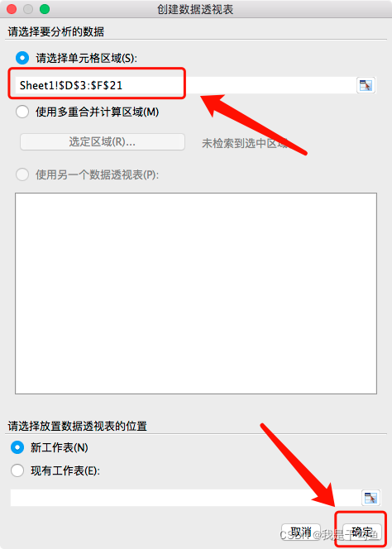The width and height of the screenshot is (392, 549).
Task: Click the 请选择放置数据透视表的位置 section heading
Action: pyautogui.click(x=78, y=426)
